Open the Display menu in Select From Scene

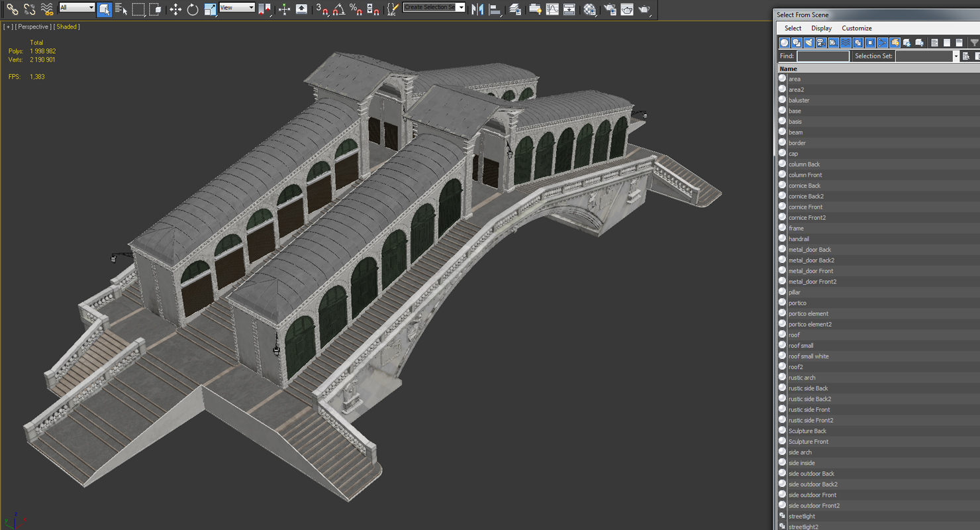click(x=821, y=28)
